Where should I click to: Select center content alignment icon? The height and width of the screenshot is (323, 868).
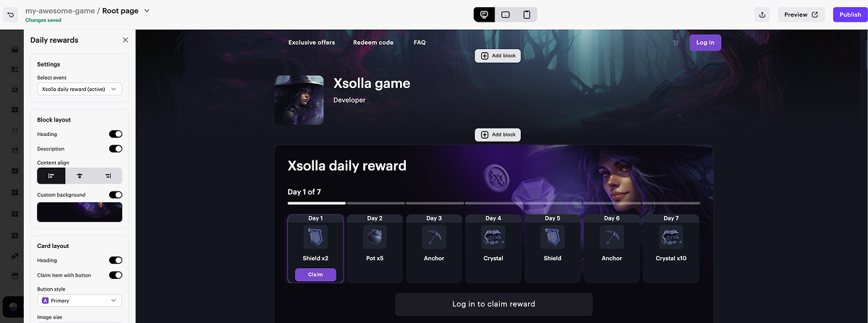tap(80, 176)
